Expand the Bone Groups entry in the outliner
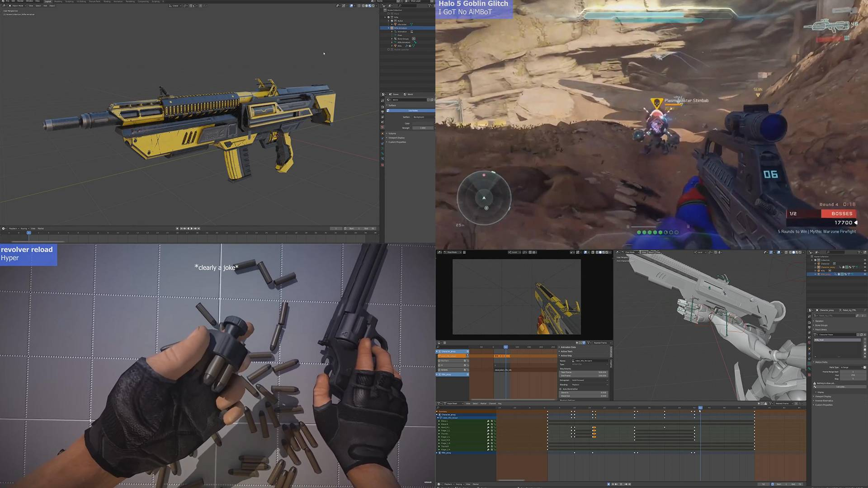 [x=392, y=39]
